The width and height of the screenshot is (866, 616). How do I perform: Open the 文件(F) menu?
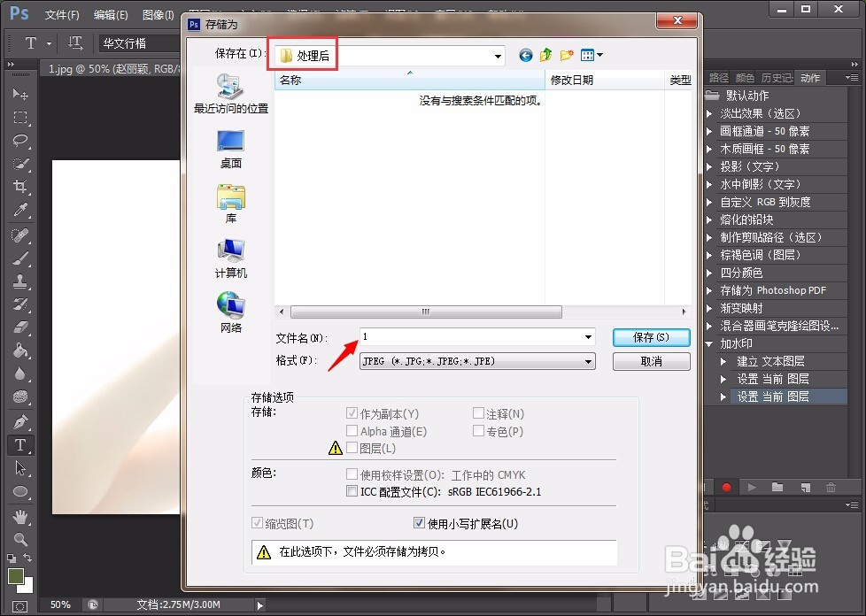62,15
